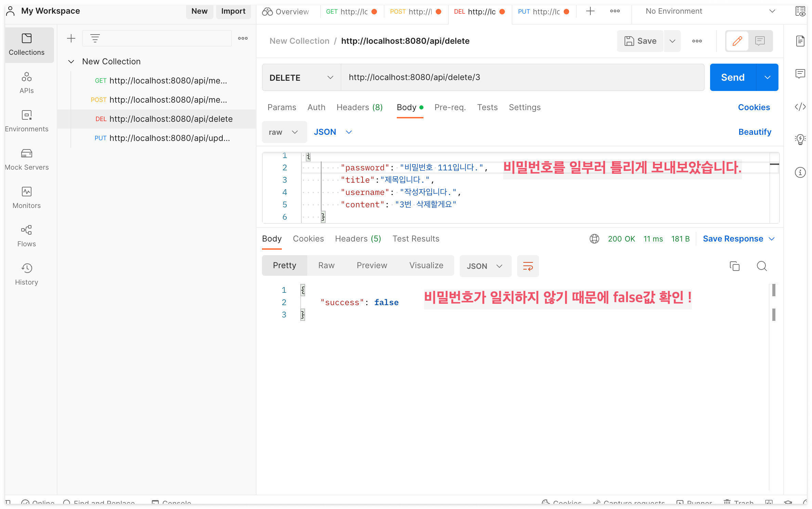Search the response with magnifier icon

coord(762,266)
